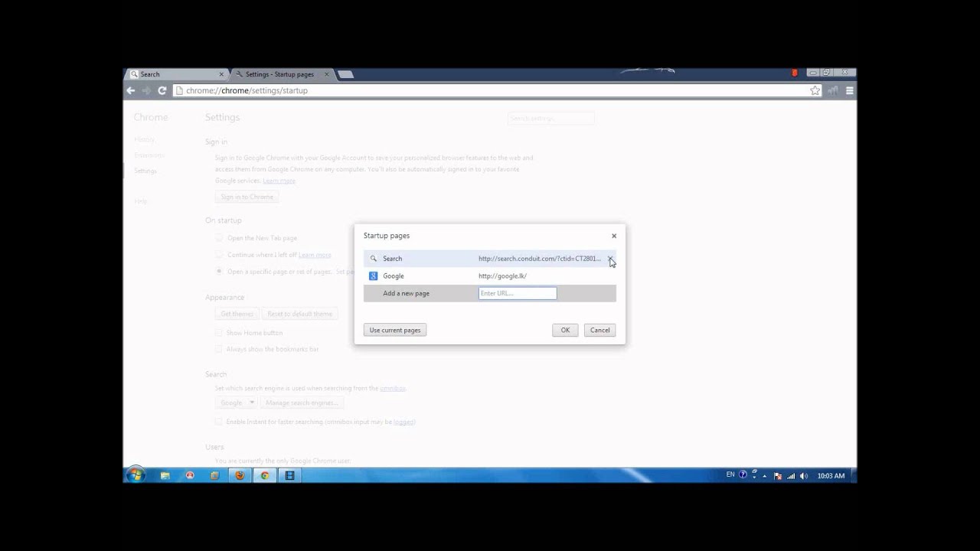
Task: Click the Search settings field
Action: tap(550, 119)
